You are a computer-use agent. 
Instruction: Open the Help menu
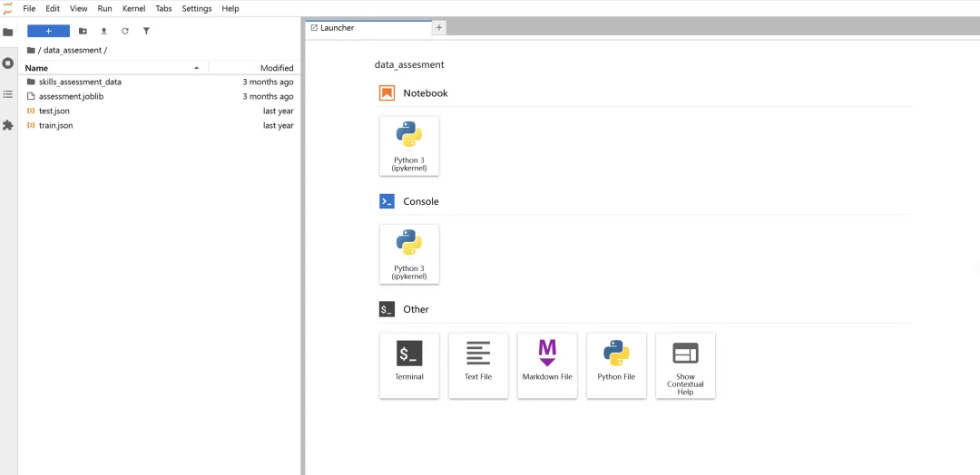click(230, 9)
